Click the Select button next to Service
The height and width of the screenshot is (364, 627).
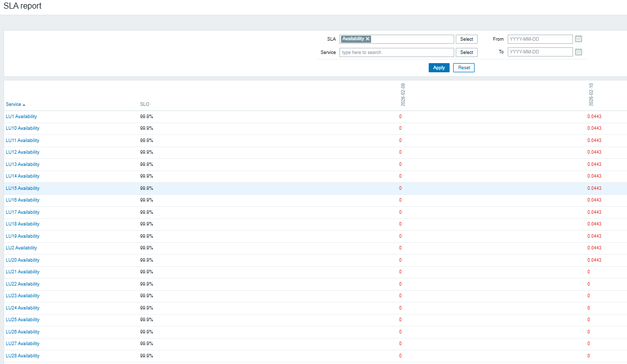click(466, 52)
